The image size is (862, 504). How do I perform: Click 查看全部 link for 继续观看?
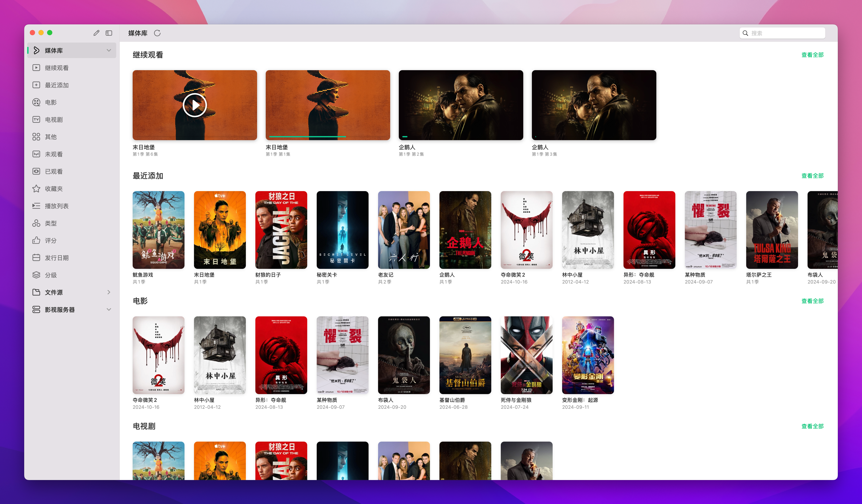pyautogui.click(x=812, y=55)
